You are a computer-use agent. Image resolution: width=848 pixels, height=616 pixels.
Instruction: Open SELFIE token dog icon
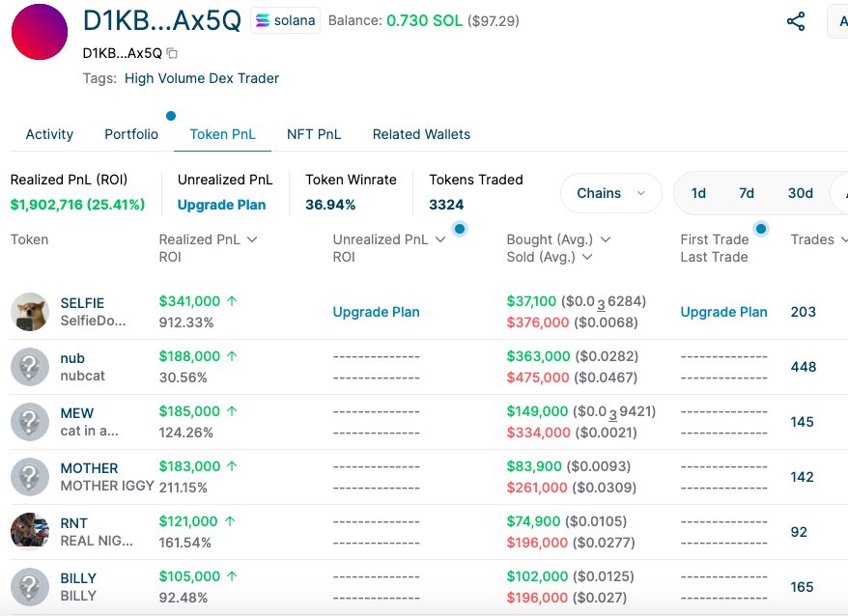(x=30, y=312)
